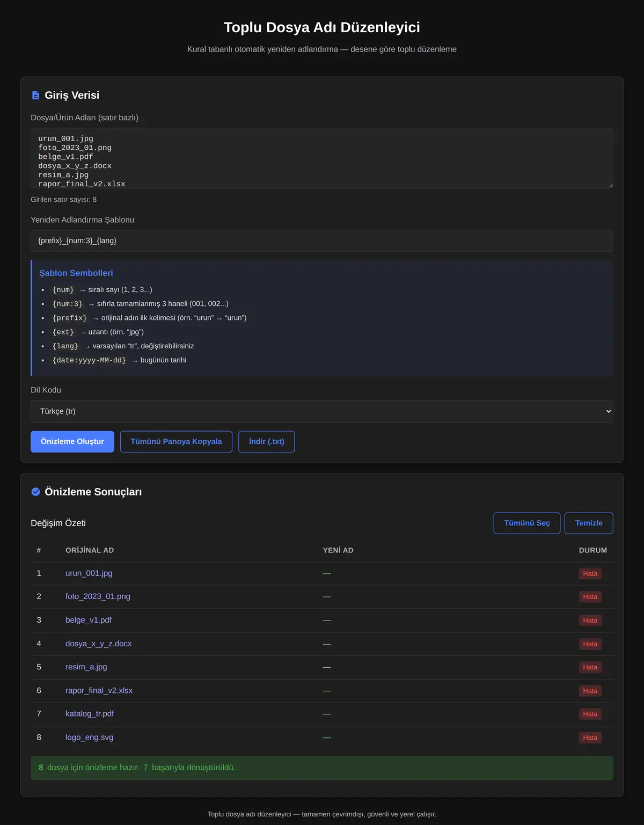Click the DURUM column header
This screenshot has height=825, width=644.
point(593,550)
